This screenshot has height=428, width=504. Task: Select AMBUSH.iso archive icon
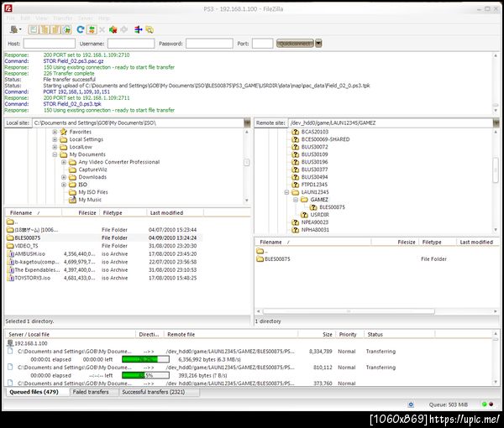point(11,254)
